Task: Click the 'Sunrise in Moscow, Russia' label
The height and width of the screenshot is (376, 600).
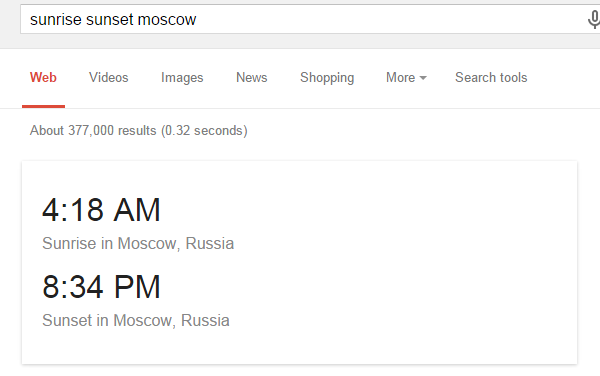Action: click(138, 244)
